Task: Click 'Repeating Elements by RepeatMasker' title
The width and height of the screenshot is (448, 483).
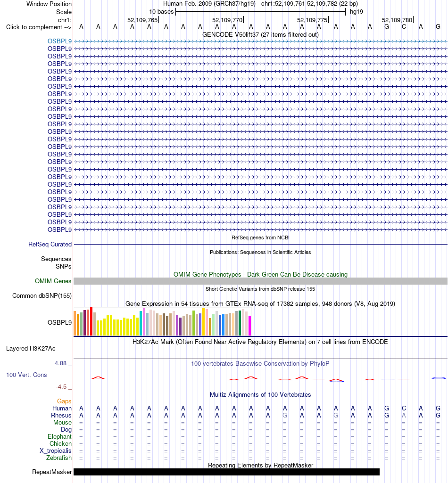Action: (260, 465)
